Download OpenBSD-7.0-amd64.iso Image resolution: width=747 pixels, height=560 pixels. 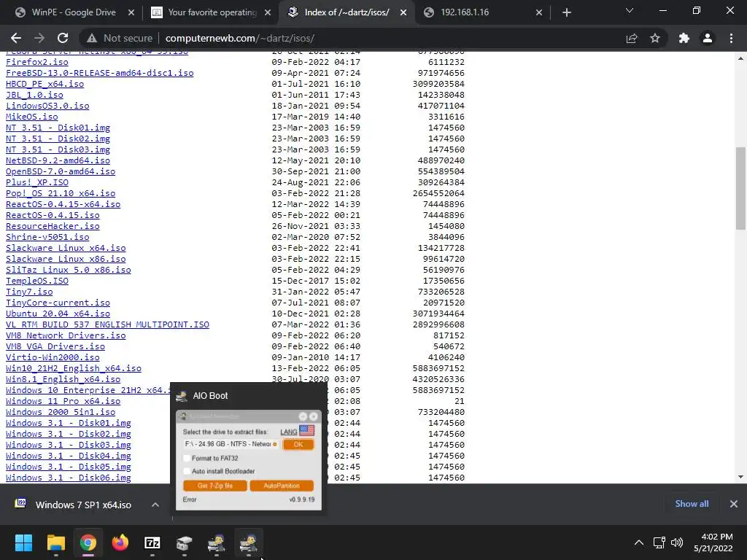click(x=61, y=171)
